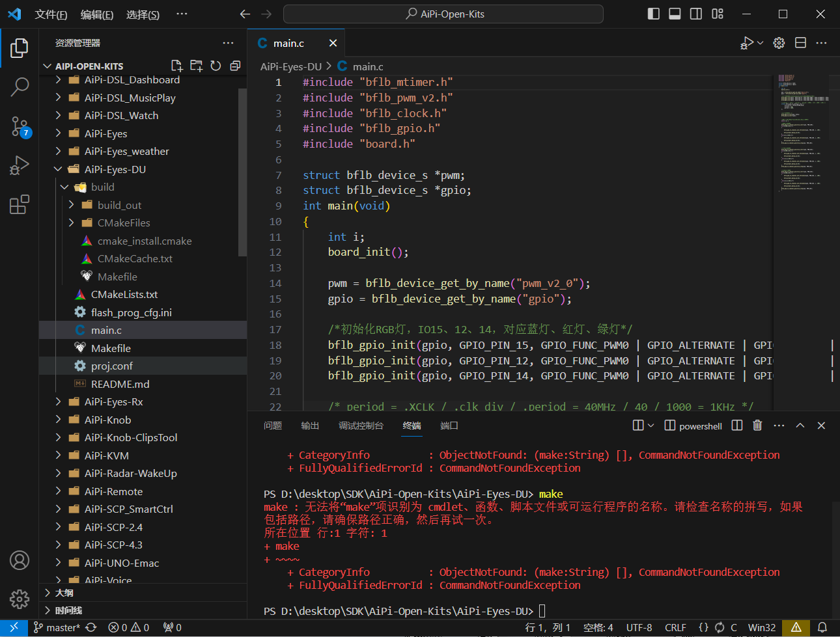Refresh the explorer file tree
840x637 pixels.
pyautogui.click(x=216, y=66)
